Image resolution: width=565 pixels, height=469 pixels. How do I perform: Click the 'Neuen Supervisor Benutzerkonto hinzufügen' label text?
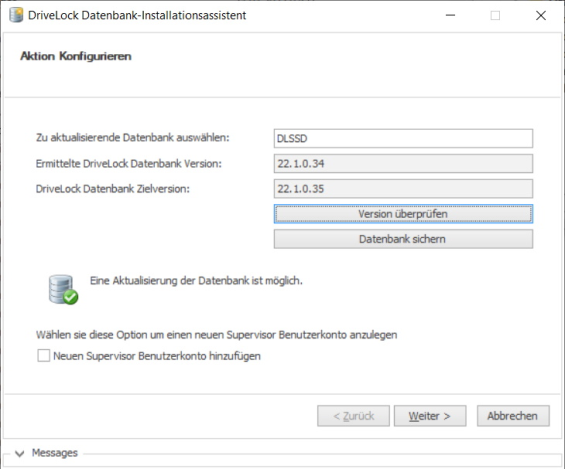coord(157,356)
